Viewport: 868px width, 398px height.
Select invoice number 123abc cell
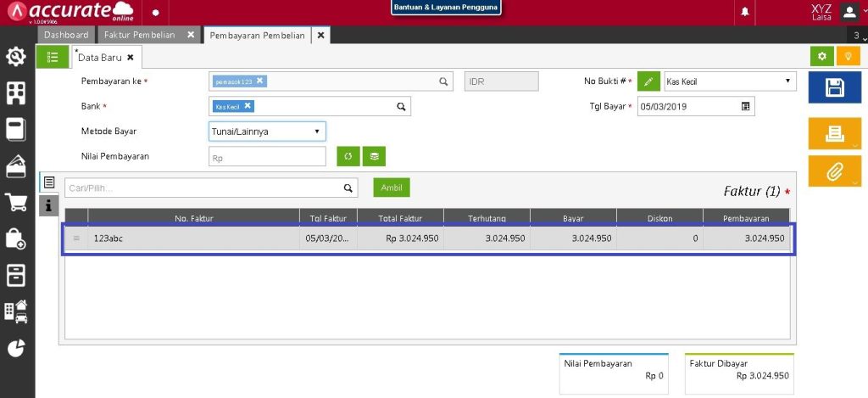194,238
